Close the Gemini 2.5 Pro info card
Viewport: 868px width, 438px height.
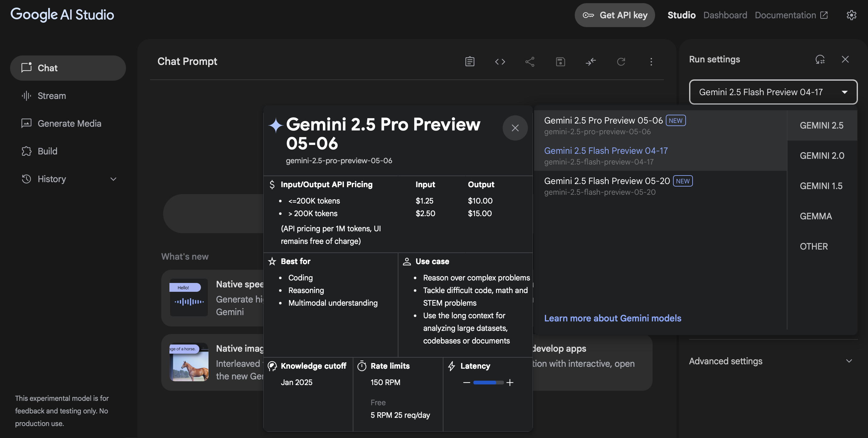(x=515, y=128)
